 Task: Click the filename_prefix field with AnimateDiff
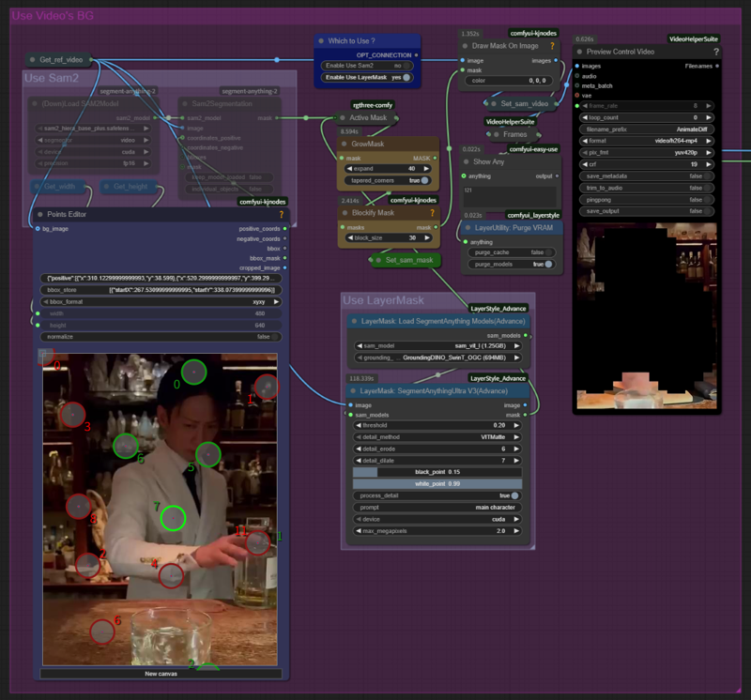[648, 129]
